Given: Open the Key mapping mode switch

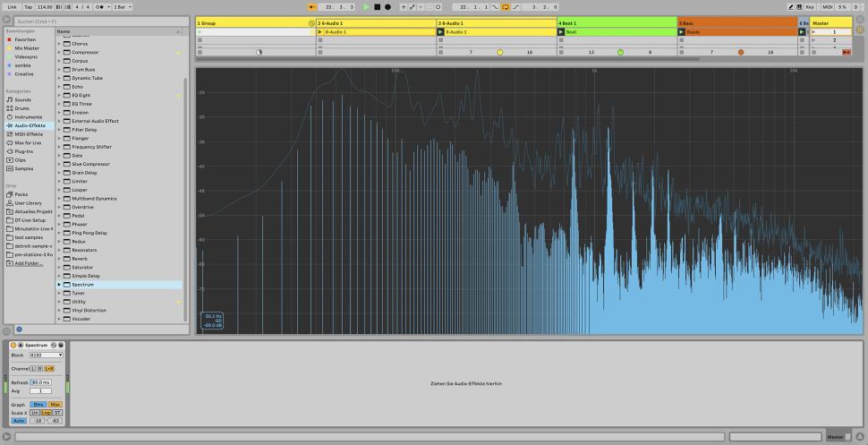Looking at the screenshot, I should [810, 7].
